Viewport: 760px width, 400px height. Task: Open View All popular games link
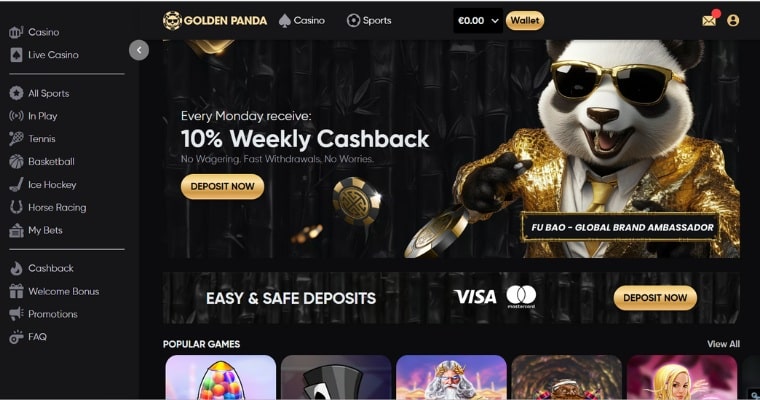click(x=723, y=344)
